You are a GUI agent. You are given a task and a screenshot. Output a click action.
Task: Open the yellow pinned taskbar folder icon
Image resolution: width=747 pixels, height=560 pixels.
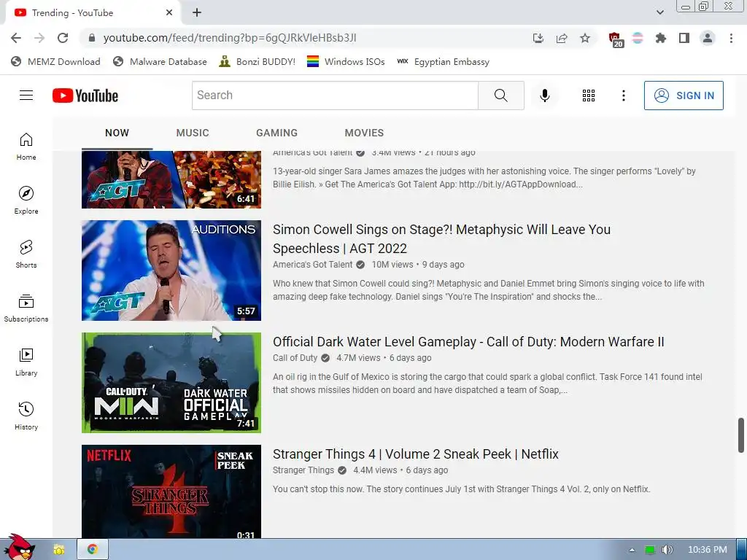coord(59,550)
